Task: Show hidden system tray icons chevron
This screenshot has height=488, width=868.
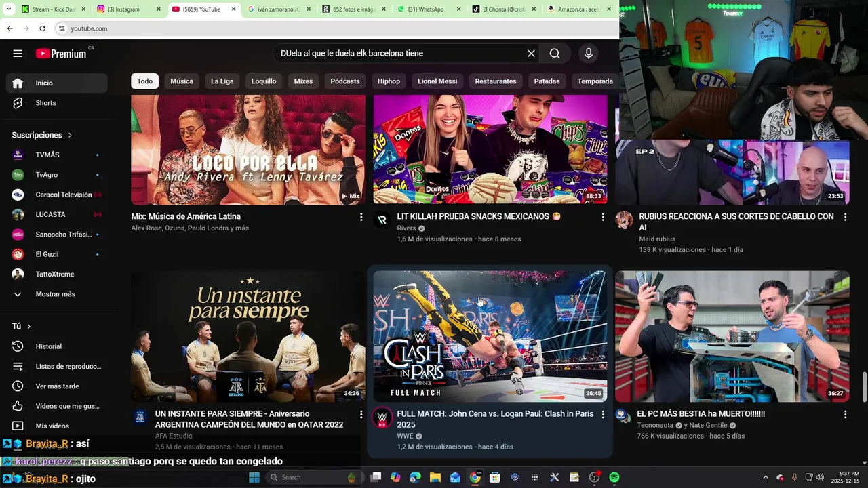Action: pyautogui.click(x=766, y=477)
